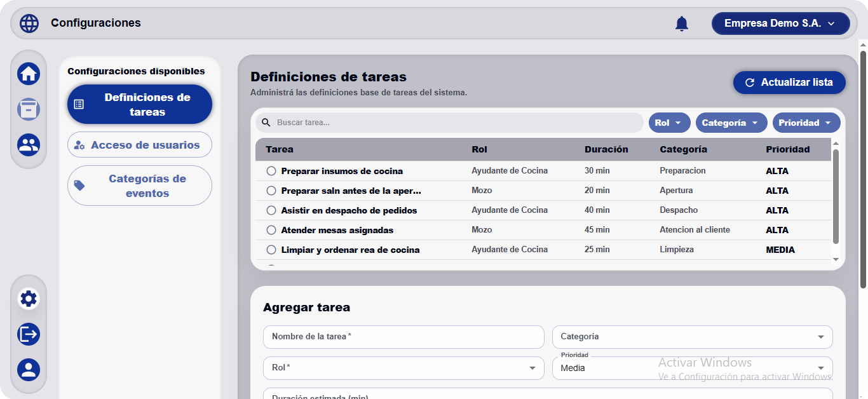
Task: Open the archive box sidebar icon
Action: (29, 109)
